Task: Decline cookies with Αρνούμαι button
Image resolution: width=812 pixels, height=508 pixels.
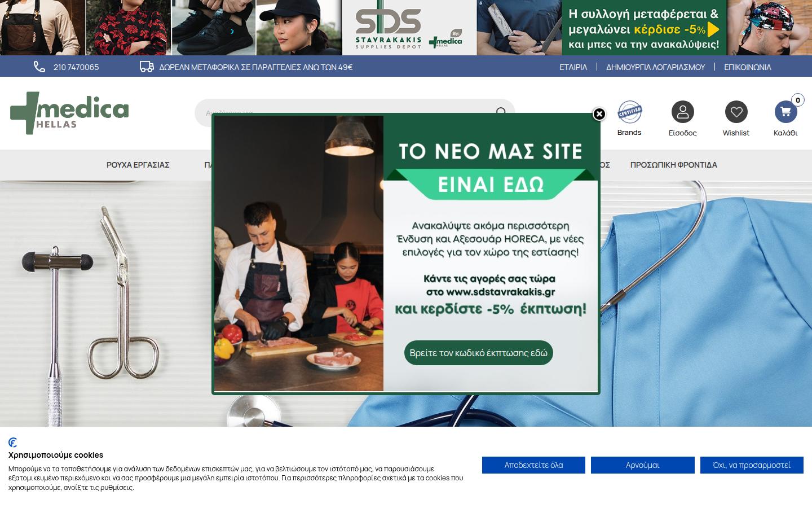Action: (x=643, y=465)
